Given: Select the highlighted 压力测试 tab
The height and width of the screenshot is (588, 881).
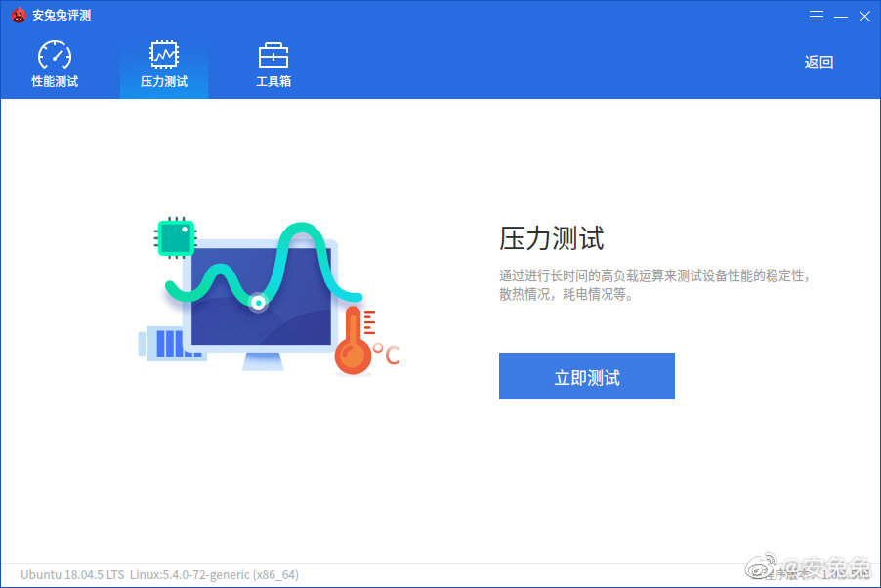Looking at the screenshot, I should pos(163,63).
